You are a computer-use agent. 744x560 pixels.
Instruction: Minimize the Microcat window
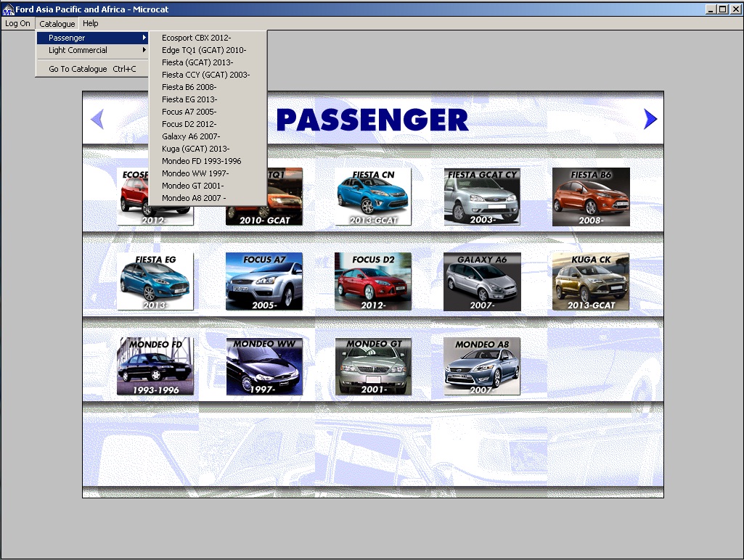(x=711, y=9)
